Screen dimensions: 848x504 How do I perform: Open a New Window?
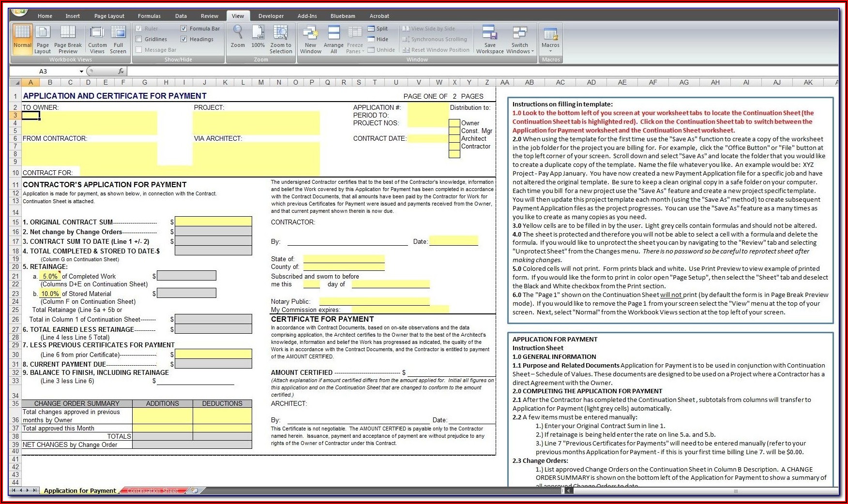click(310, 39)
